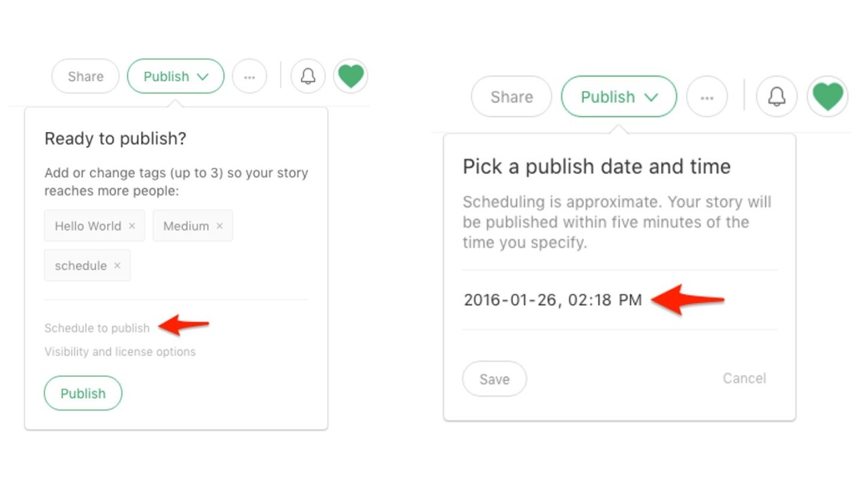
Task: Remove the "Hello World" tag
Action: [x=132, y=226]
